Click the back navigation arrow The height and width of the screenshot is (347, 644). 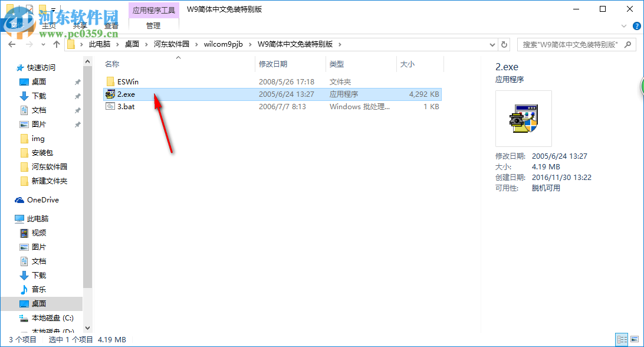click(12, 44)
